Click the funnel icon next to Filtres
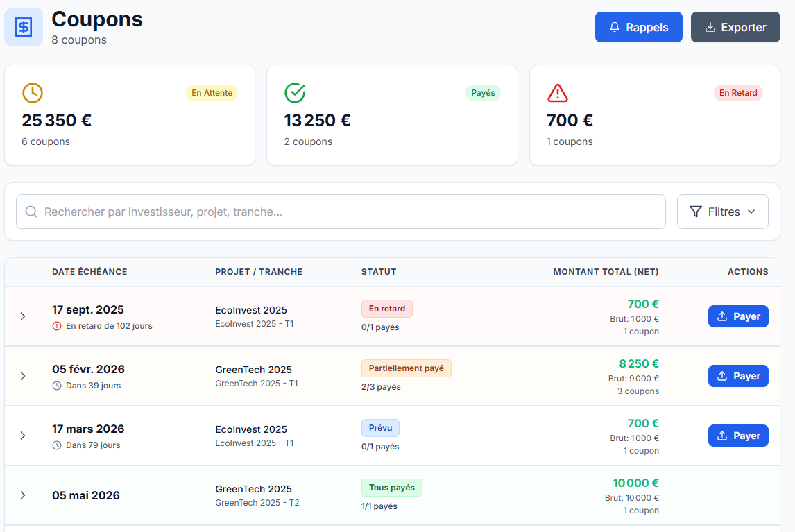The height and width of the screenshot is (532, 795). pos(696,211)
